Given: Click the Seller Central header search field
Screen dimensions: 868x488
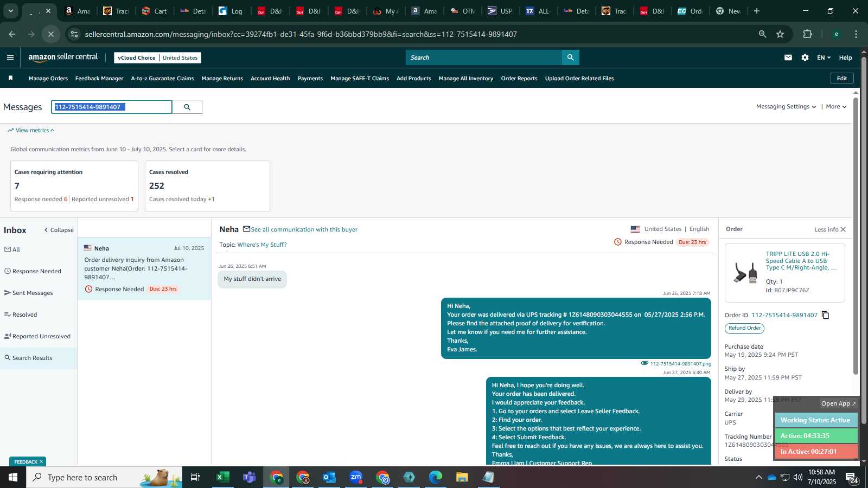Looking at the screenshot, I should [x=484, y=57].
